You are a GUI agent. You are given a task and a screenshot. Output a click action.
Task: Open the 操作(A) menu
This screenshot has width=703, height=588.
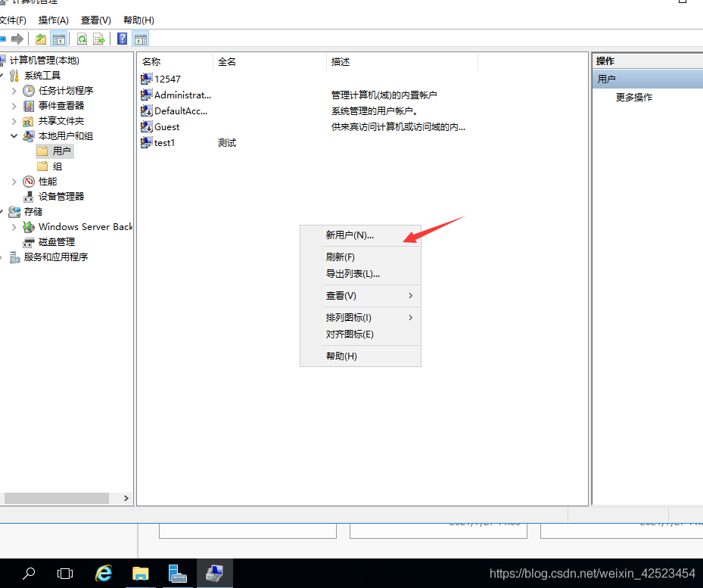point(53,20)
